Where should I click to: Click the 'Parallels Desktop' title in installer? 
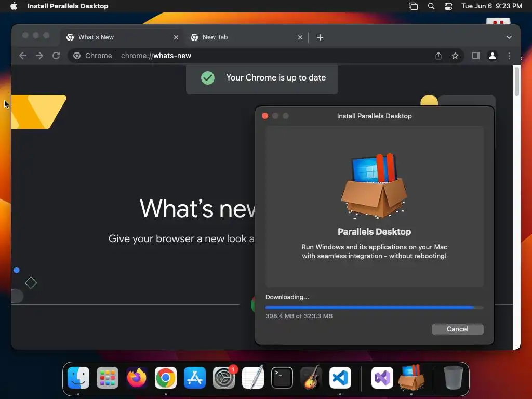374,232
